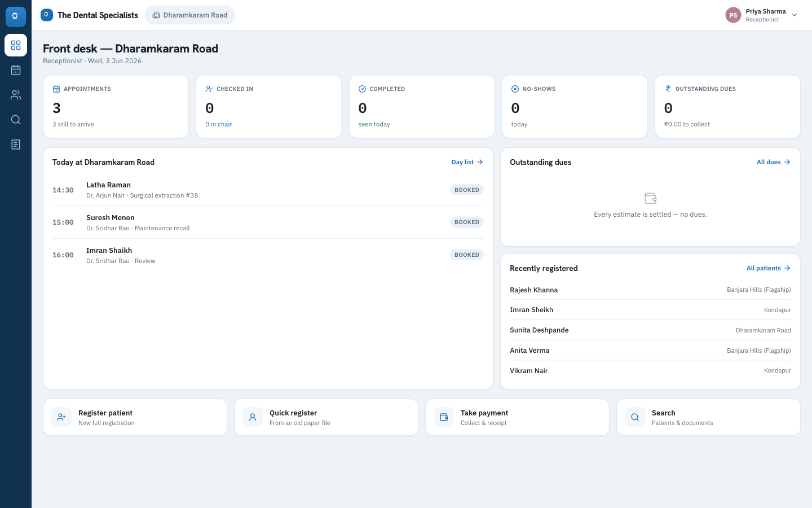The image size is (812, 508).
Task: Click the magnifier search icon in sidebar
Action: pos(16,120)
